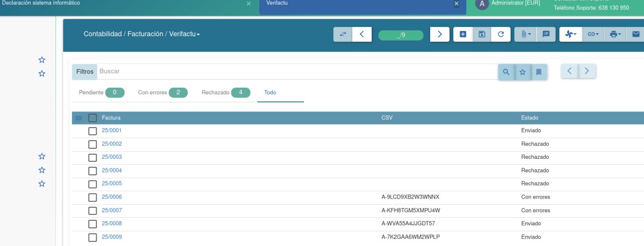Check the box for invoice 25/0006
The width and height of the screenshot is (644, 246).
click(x=93, y=198)
